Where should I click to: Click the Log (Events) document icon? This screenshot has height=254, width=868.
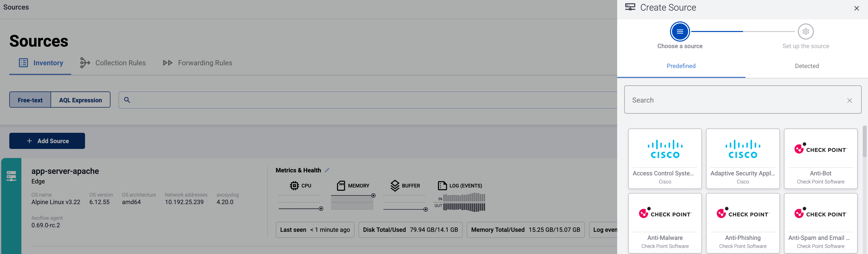pos(442,185)
